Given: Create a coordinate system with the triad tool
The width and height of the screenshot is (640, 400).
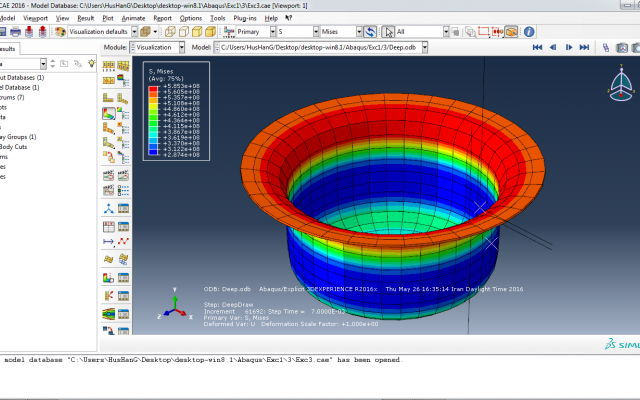Looking at the screenshot, I should coord(109,209).
